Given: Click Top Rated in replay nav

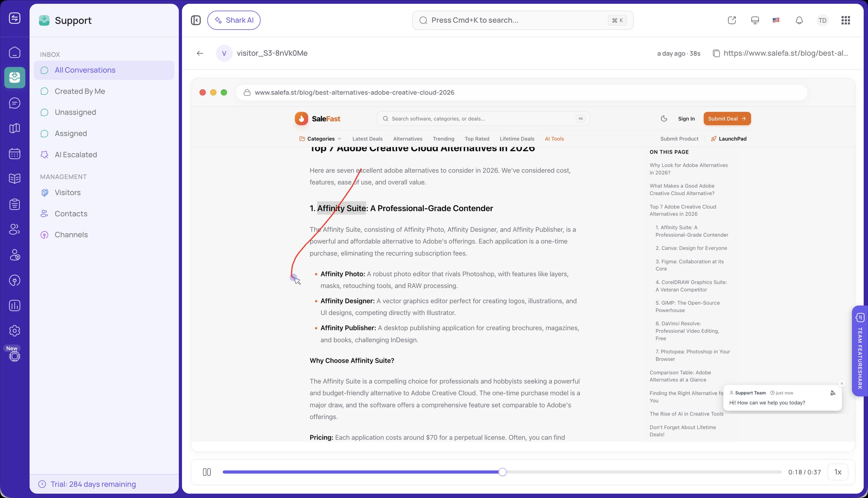Looking at the screenshot, I should tap(477, 139).
